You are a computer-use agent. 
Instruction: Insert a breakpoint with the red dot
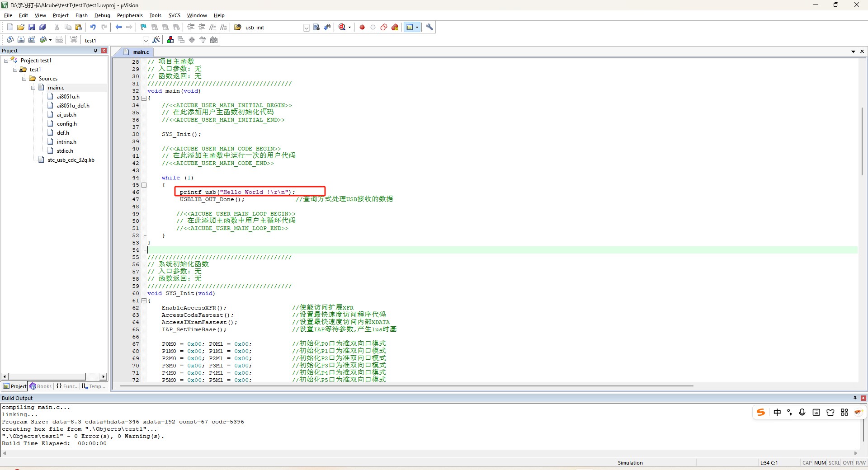[362, 27]
